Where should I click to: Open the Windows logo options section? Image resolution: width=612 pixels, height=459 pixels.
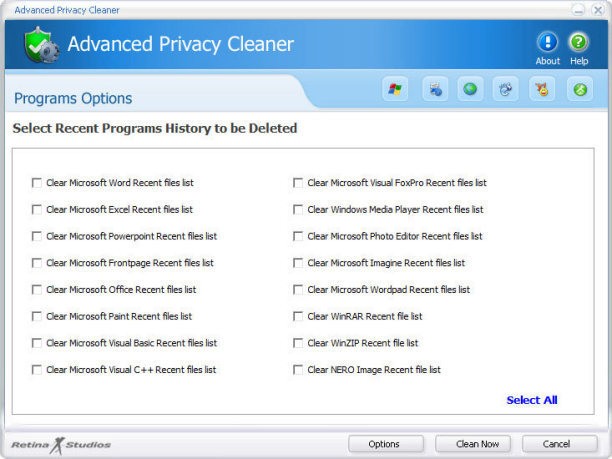pos(395,89)
